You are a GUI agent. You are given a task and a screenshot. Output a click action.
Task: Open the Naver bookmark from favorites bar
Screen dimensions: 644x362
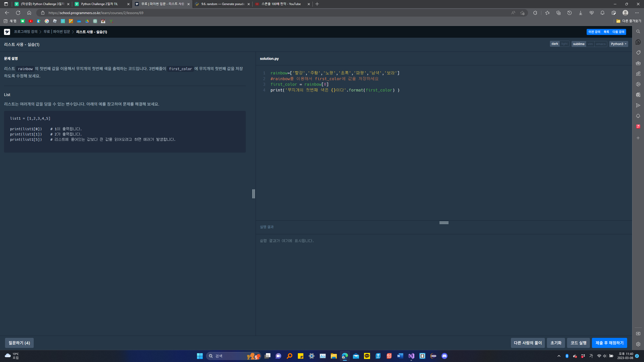click(x=23, y=21)
